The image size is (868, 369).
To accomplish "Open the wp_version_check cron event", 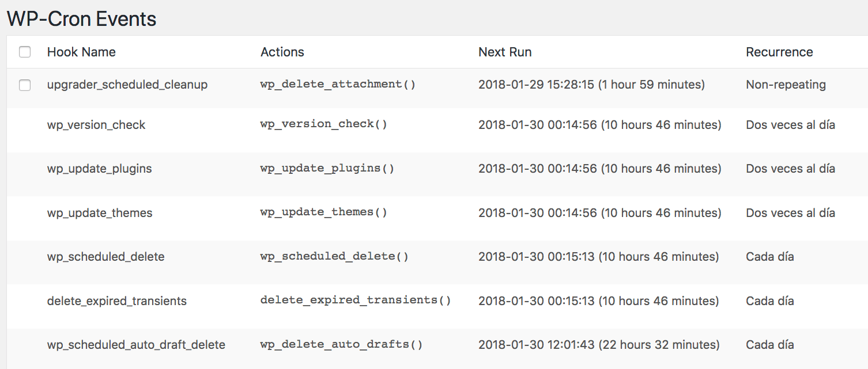I will coord(96,124).
